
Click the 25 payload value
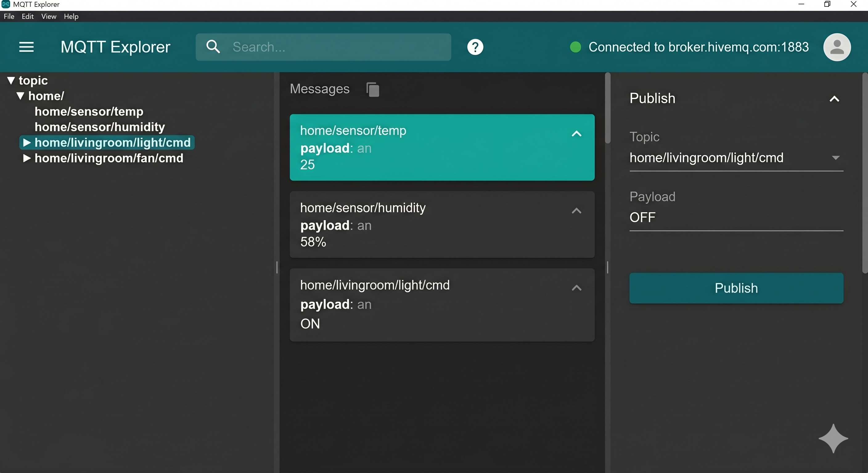pyautogui.click(x=307, y=165)
